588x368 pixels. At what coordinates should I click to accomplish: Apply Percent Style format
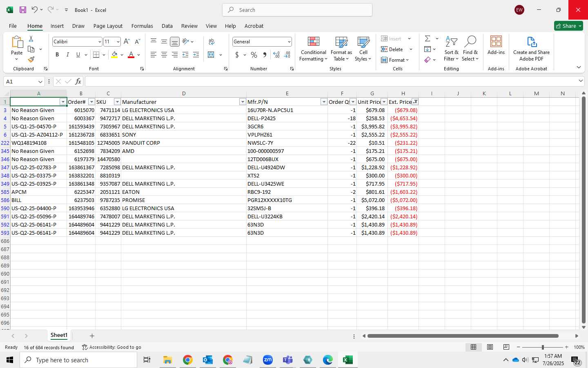click(x=254, y=55)
